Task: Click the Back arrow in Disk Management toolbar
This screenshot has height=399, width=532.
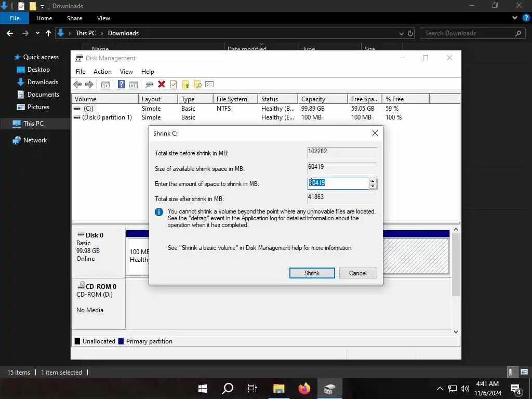Action: 77,84
